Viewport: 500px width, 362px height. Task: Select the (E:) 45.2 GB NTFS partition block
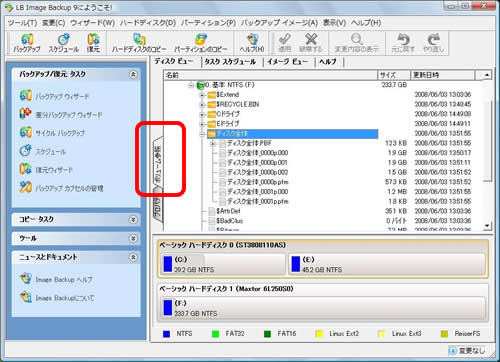pyautogui.click(x=387, y=264)
